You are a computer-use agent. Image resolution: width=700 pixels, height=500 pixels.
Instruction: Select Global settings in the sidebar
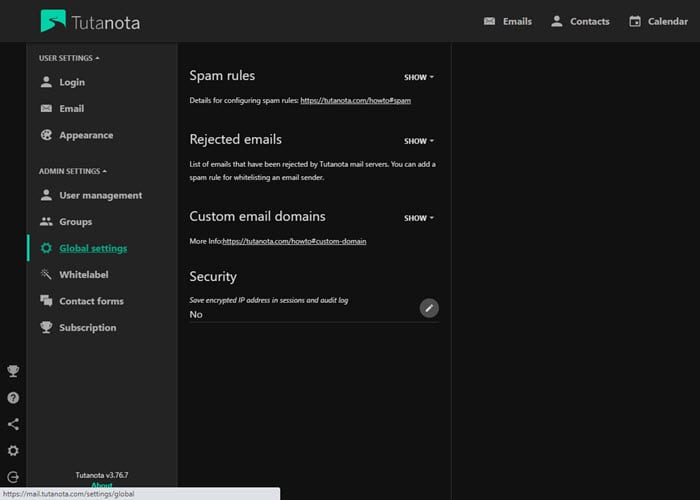pyautogui.click(x=93, y=248)
